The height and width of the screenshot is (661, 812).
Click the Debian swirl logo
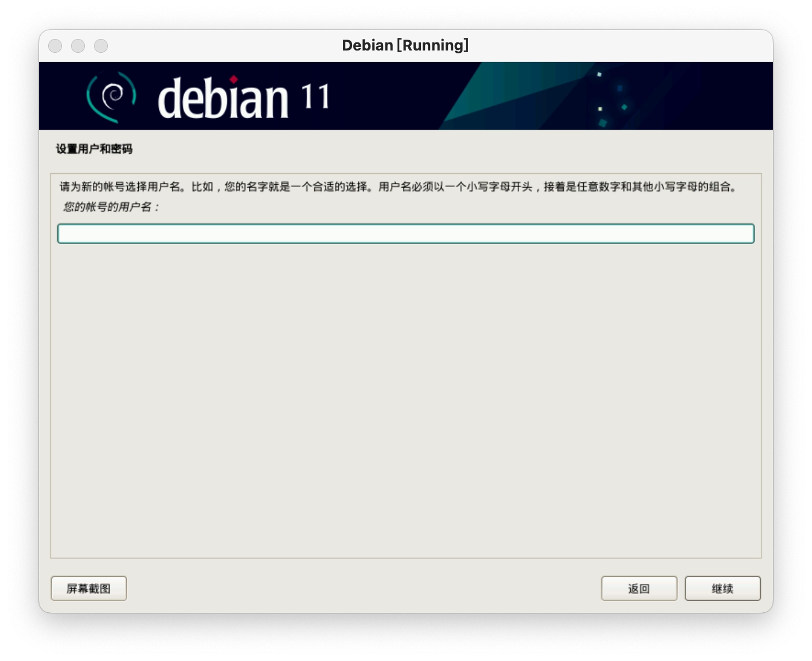[x=111, y=97]
